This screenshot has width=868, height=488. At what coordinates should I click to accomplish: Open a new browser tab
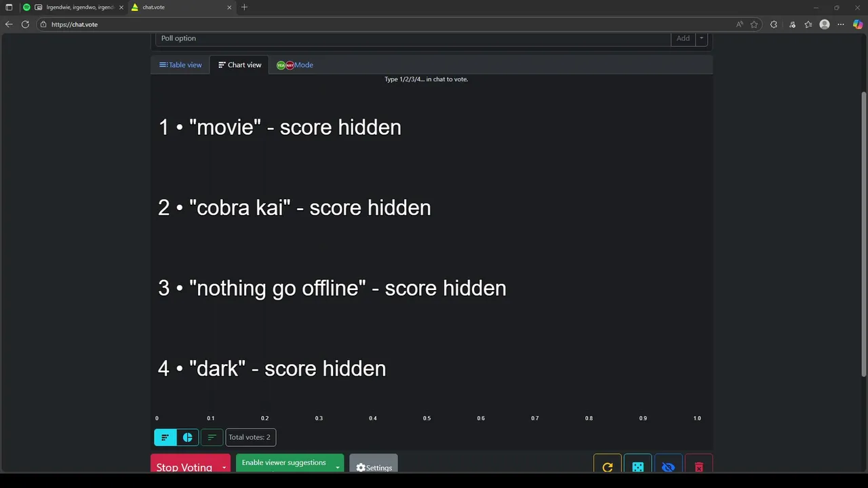point(244,7)
